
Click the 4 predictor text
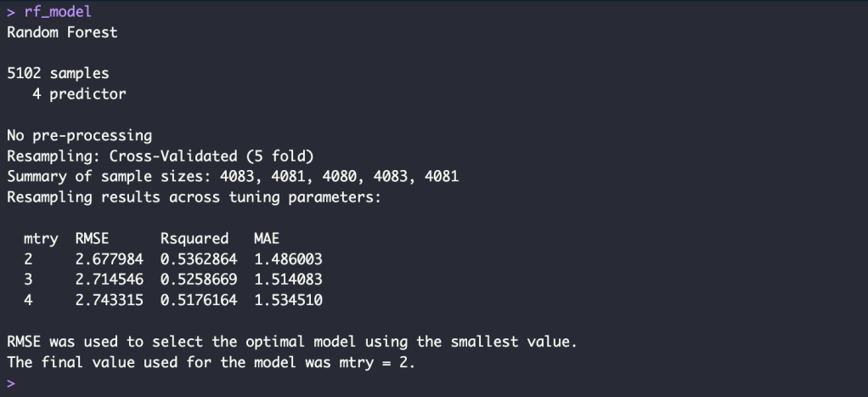[x=79, y=94]
